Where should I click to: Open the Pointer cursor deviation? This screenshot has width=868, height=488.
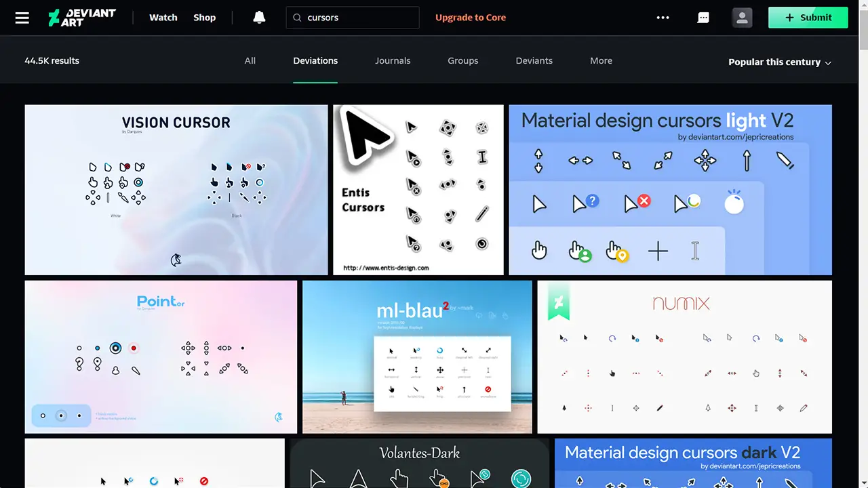pos(161,357)
